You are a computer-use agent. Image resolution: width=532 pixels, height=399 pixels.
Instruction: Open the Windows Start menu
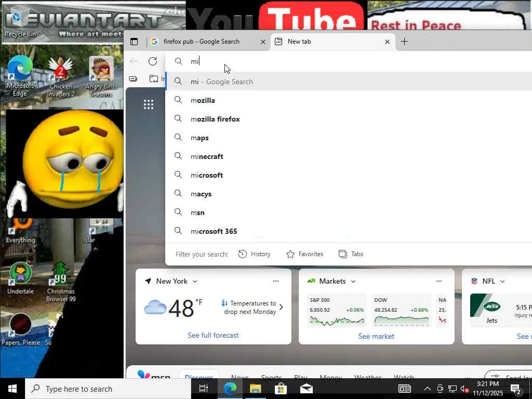(12, 389)
